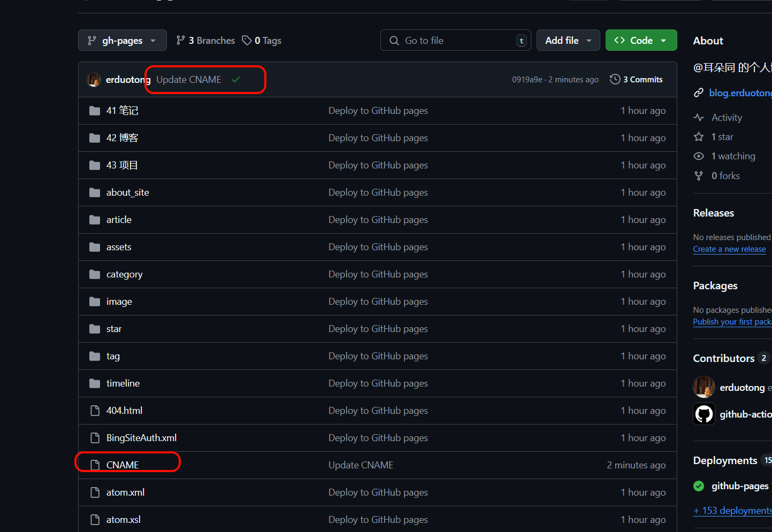Open the green Code dropdown
The height and width of the screenshot is (532, 772).
(641, 40)
